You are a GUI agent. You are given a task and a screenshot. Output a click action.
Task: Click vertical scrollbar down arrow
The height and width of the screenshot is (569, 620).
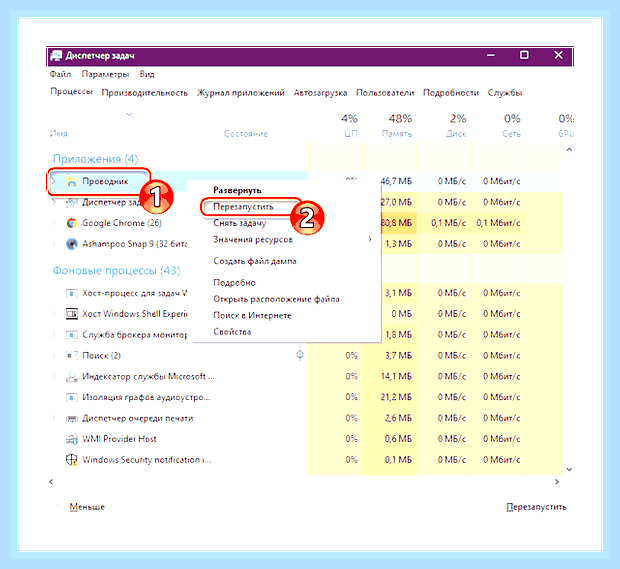pyautogui.click(x=569, y=469)
